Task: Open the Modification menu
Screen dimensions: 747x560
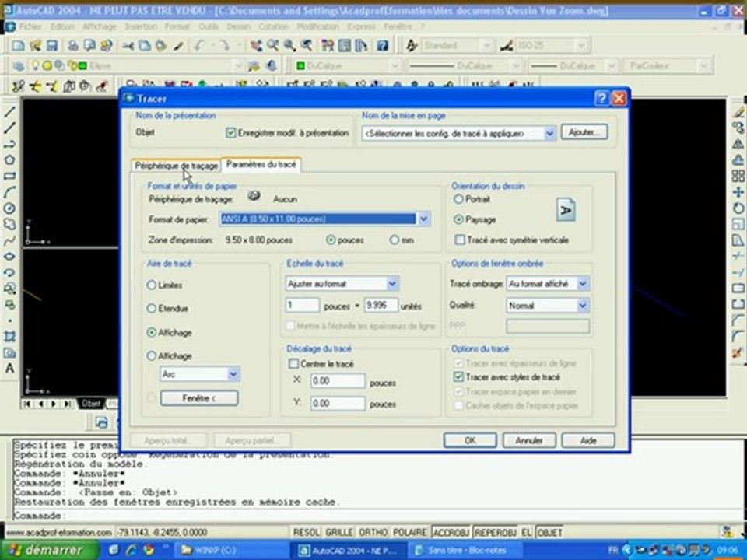Action: point(318,26)
